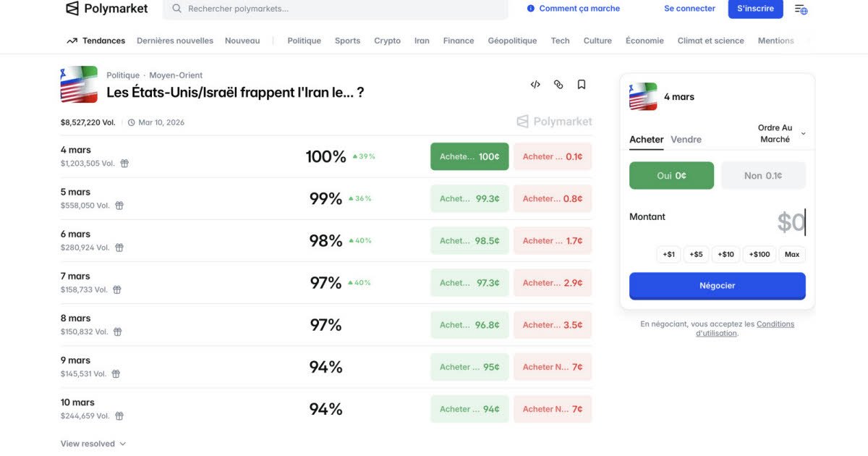Copy the market link icon
Screen dimensions: 868x456
[558, 85]
